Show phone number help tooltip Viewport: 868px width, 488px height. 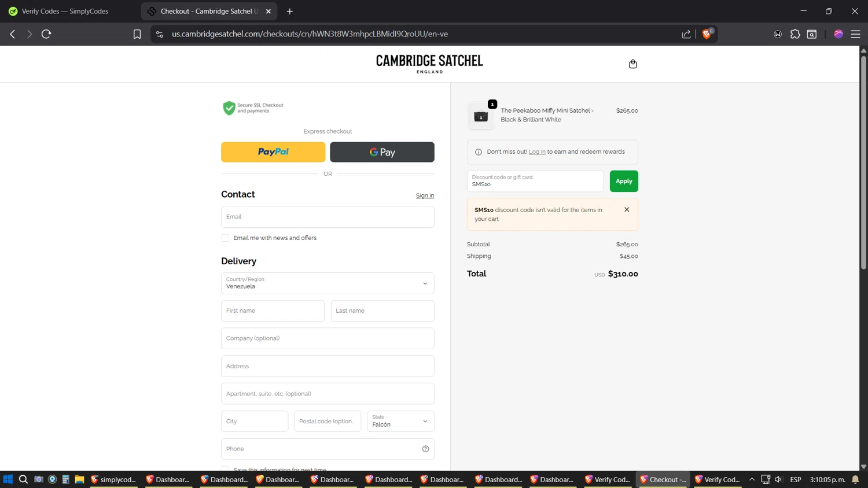425,449
